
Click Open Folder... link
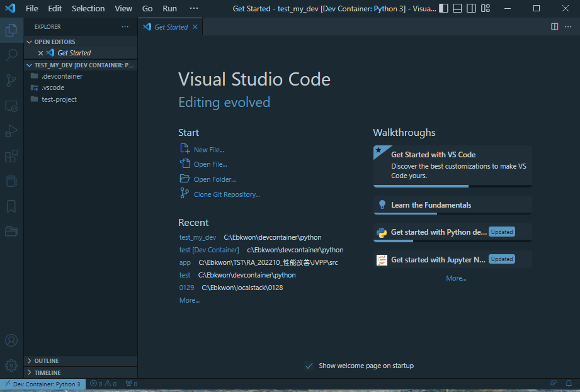(x=208, y=179)
